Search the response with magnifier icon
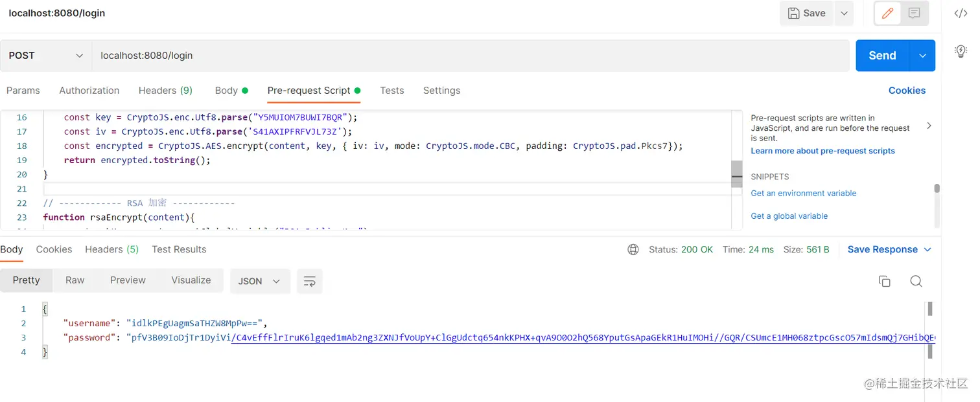Image resolution: width=980 pixels, height=402 pixels. (916, 281)
